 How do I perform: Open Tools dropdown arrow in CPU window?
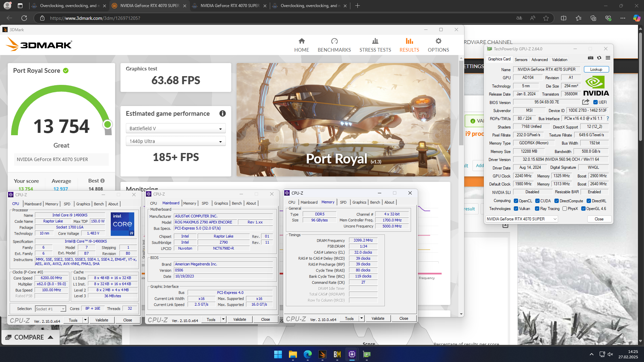click(x=85, y=320)
